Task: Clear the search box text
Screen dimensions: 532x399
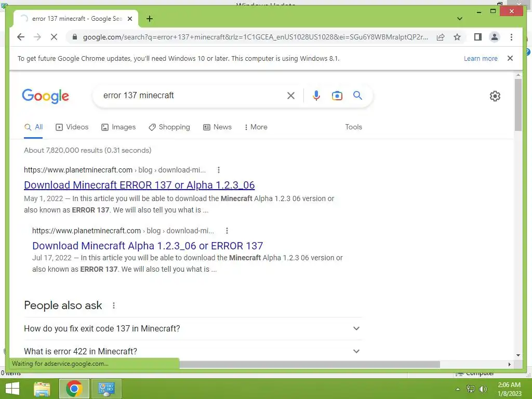Action: (291, 96)
